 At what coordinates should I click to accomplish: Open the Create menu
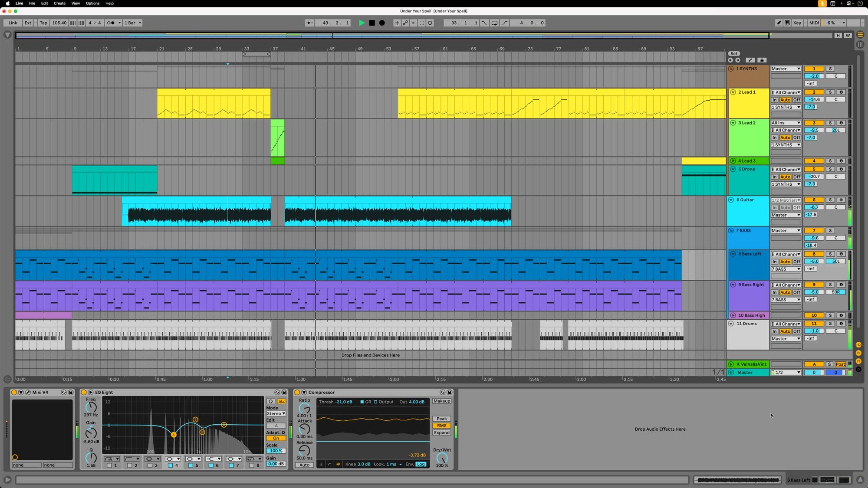coord(59,3)
